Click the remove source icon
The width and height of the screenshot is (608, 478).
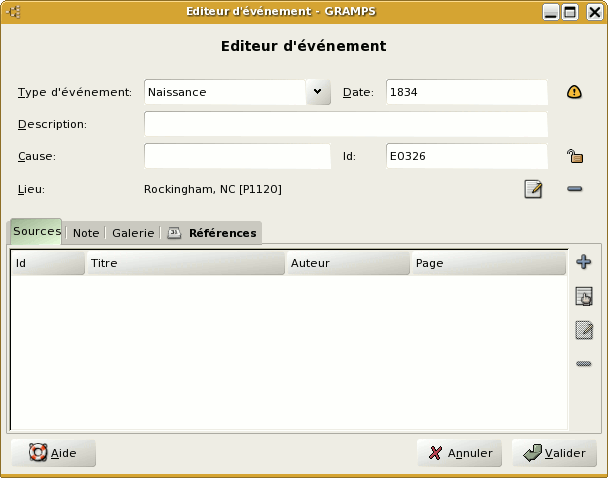(x=584, y=364)
